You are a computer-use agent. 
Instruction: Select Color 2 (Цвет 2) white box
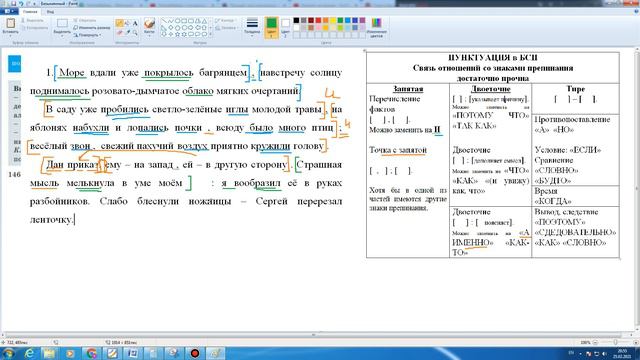click(285, 27)
